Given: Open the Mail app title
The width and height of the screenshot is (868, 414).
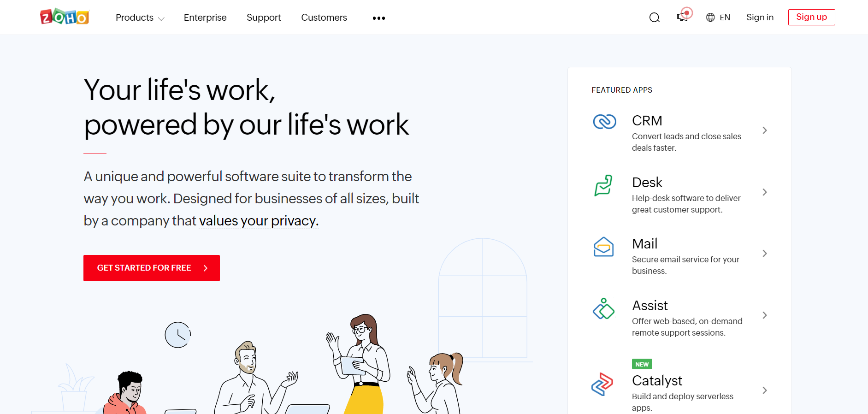Looking at the screenshot, I should click(x=644, y=244).
